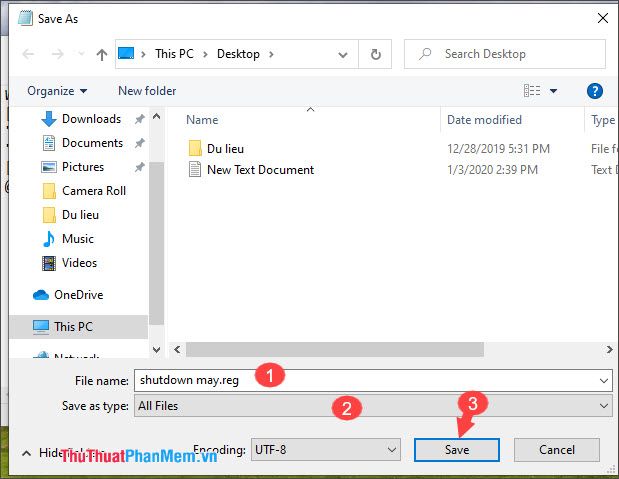Click the Videos filmstrip icon
The width and height of the screenshot is (619, 479).
[x=49, y=263]
